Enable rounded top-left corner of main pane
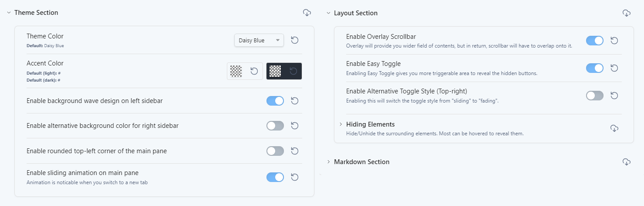The image size is (644, 206). (x=275, y=151)
